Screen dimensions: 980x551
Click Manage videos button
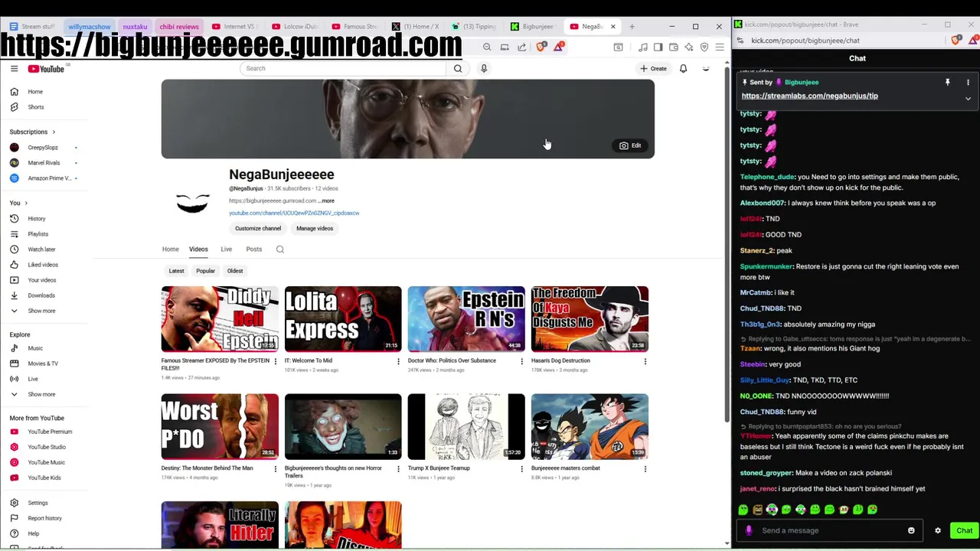pos(315,229)
